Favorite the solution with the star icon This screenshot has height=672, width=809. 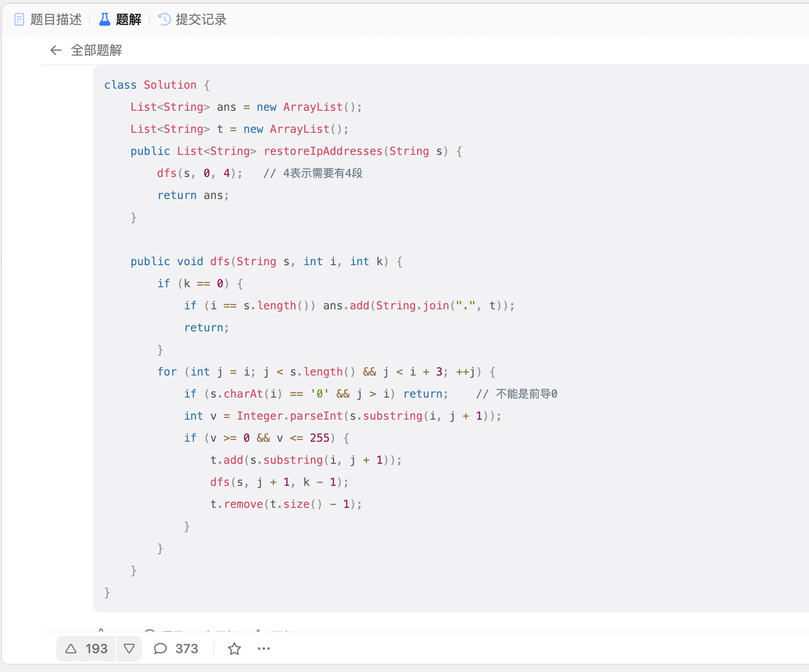(234, 649)
